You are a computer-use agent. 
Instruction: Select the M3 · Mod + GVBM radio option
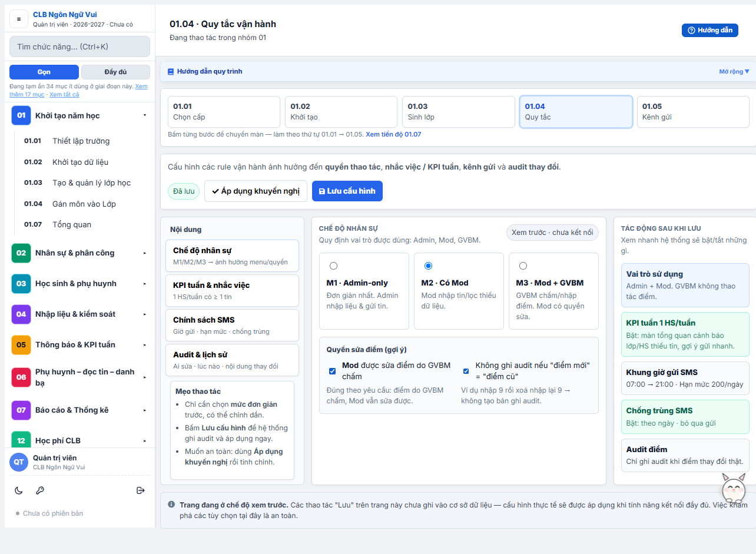click(523, 266)
